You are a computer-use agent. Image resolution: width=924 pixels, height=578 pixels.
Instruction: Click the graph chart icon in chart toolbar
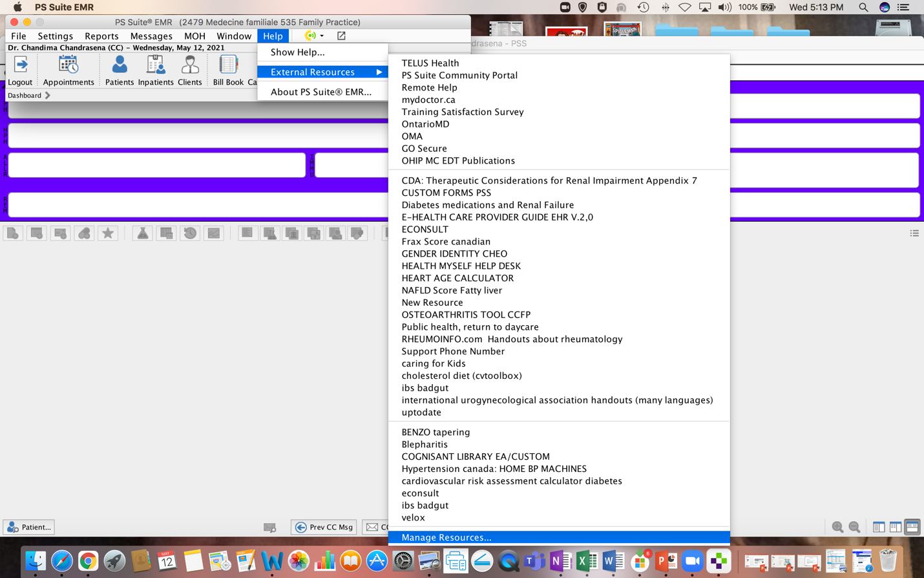coord(214,233)
